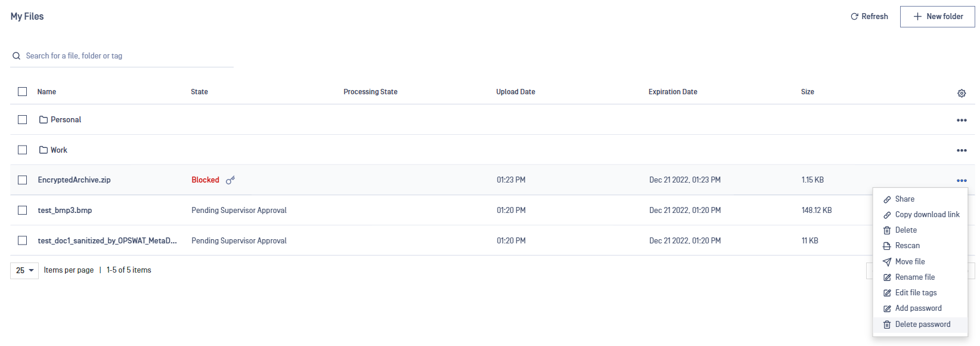Viewport: 980px width, 346px height.
Task: Toggle the select-all checkbox in the header
Action: point(23,91)
